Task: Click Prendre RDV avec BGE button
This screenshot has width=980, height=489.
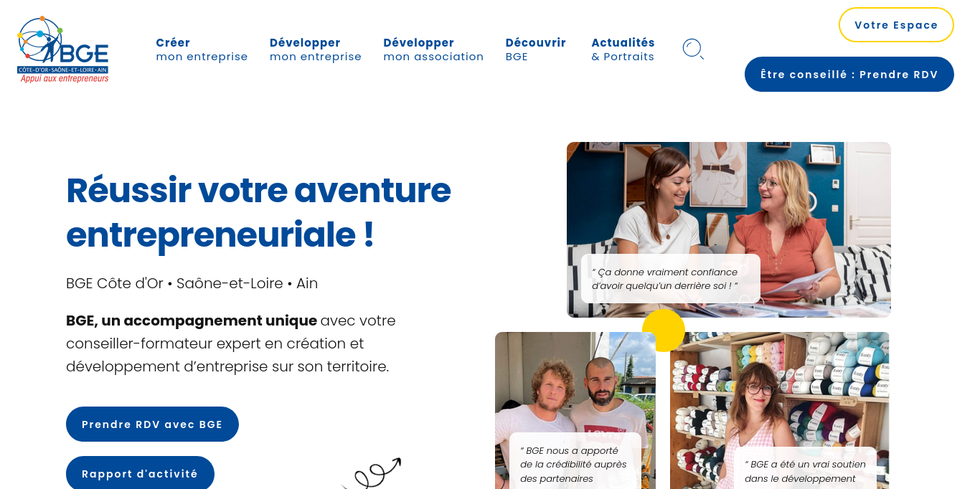Action: (152, 424)
